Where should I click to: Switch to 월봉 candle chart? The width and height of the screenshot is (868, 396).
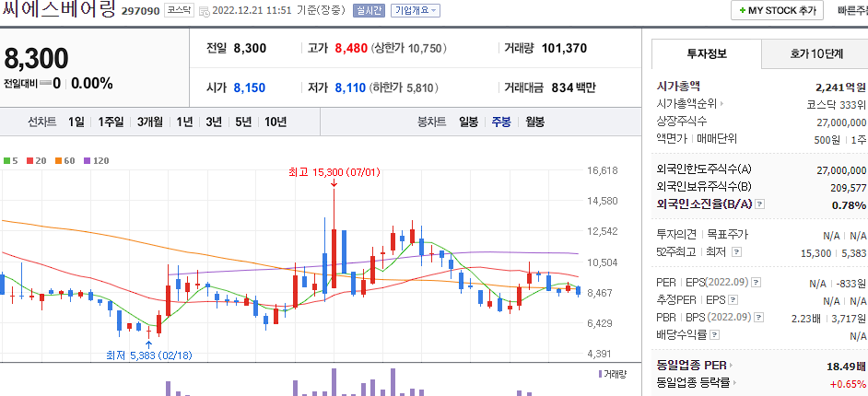tap(534, 122)
